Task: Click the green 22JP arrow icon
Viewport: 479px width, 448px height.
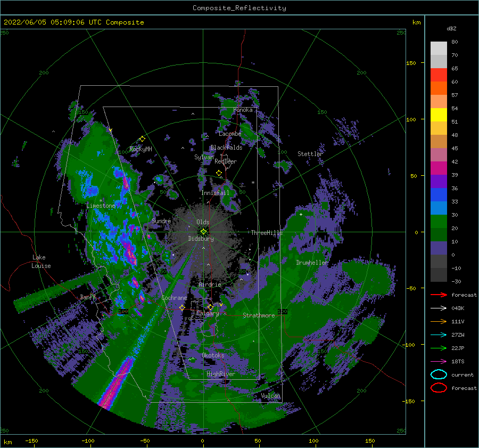Action: [439, 348]
